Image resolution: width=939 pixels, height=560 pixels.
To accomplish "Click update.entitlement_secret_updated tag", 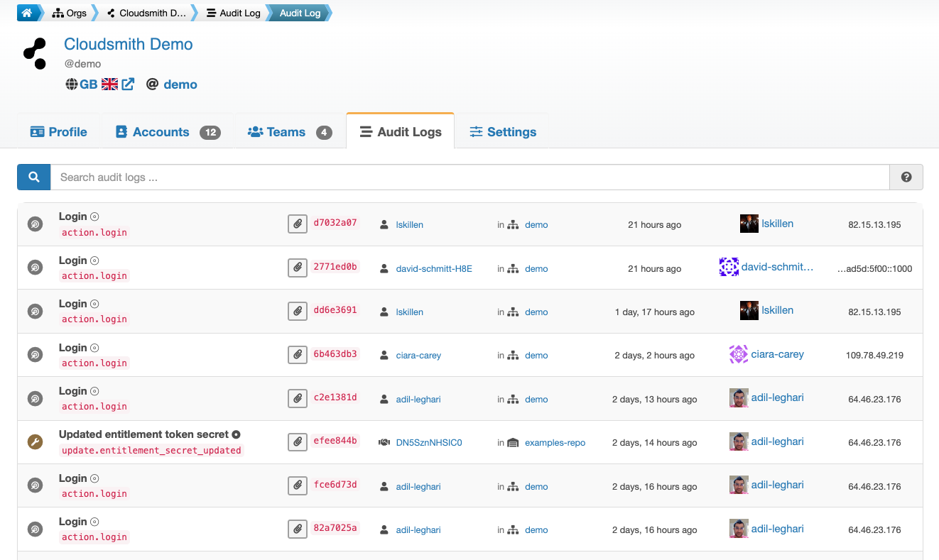I will point(151,451).
